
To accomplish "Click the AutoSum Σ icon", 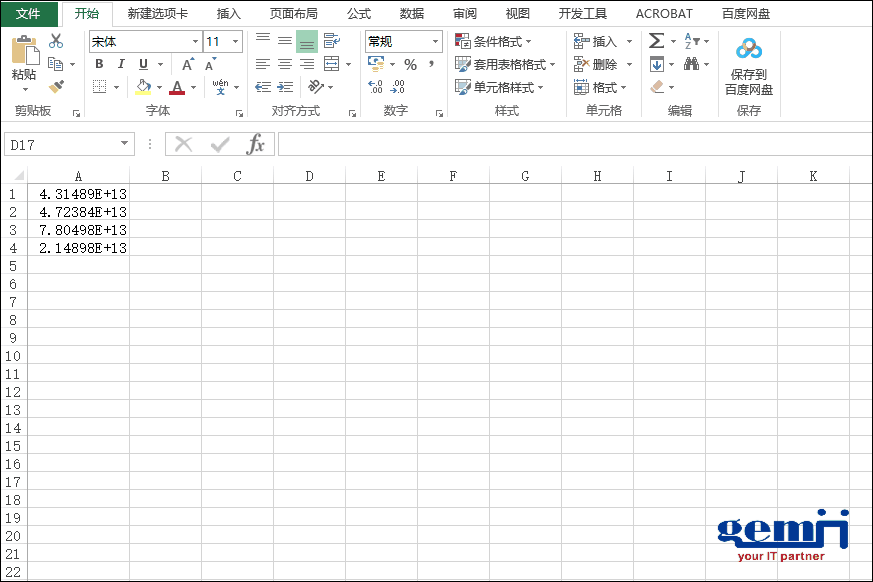I will (x=654, y=39).
